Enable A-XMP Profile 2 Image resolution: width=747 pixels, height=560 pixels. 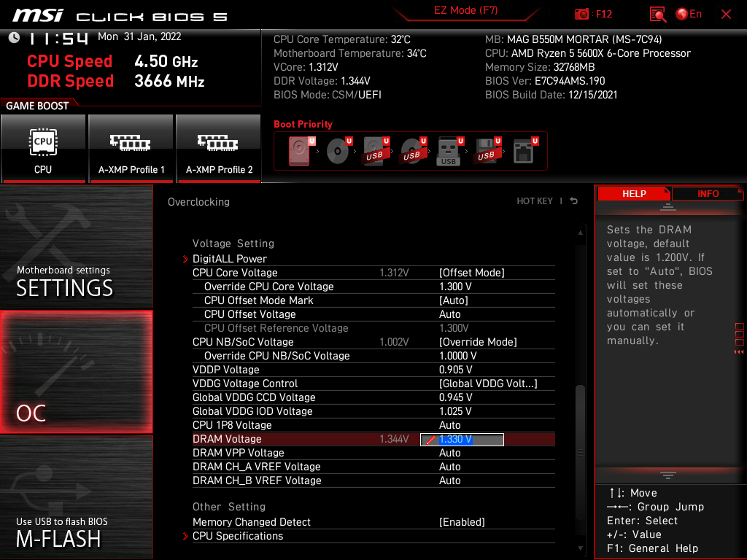219,148
